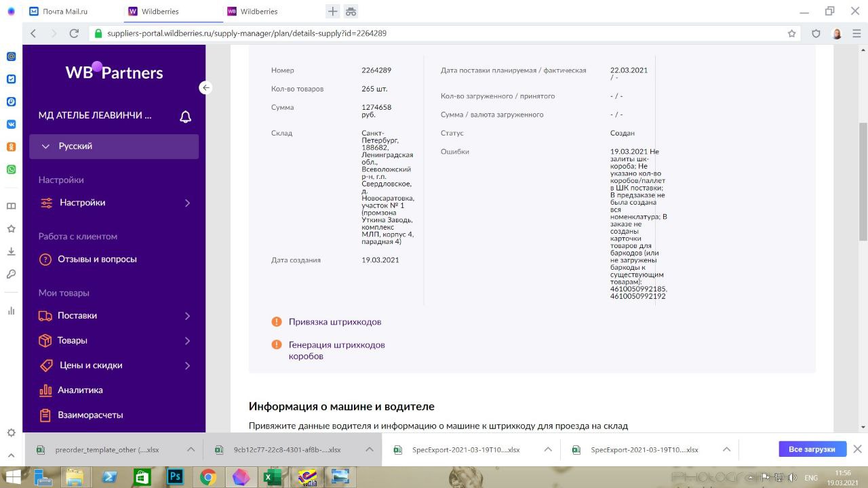Open Chrome from the taskbar
The width and height of the screenshot is (868, 488).
point(208,477)
